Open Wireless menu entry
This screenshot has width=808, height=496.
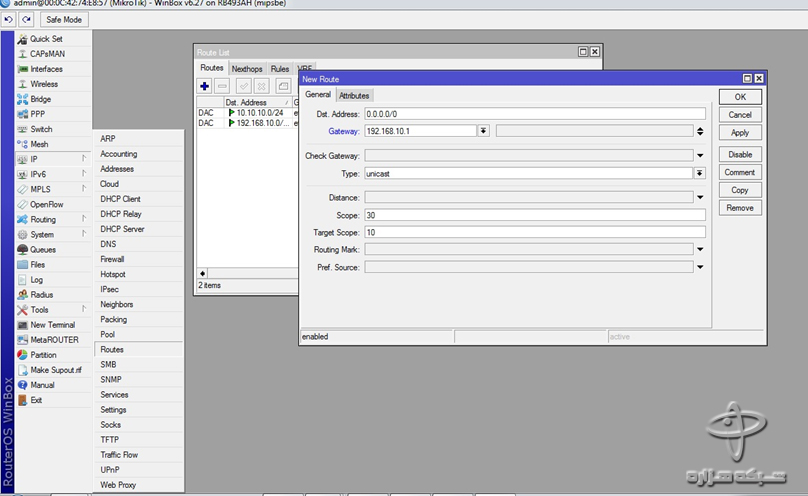tap(54, 84)
